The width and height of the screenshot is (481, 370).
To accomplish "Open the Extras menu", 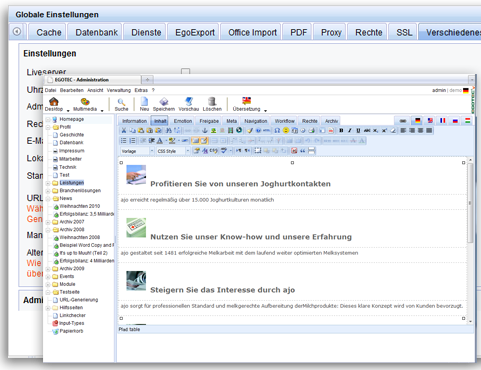I will [141, 90].
